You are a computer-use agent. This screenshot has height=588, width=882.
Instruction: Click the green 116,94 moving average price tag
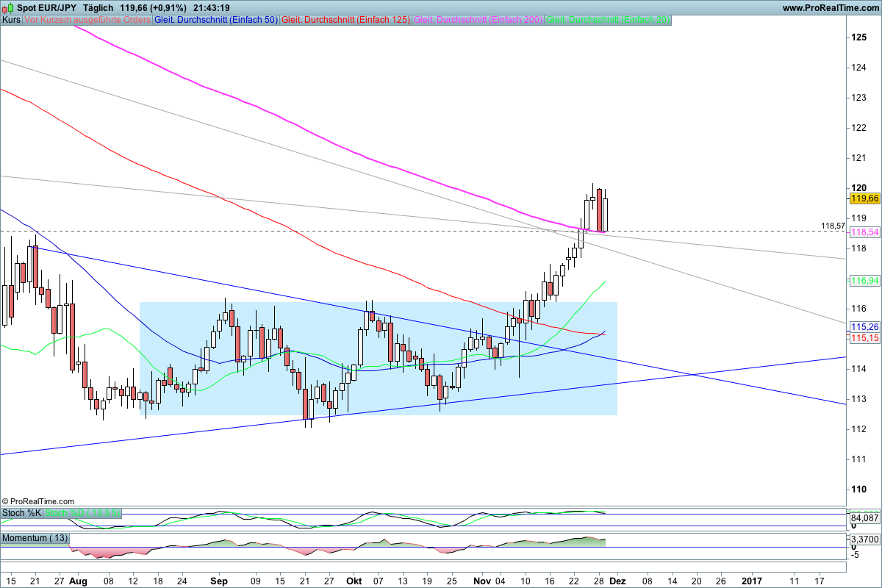point(865,280)
